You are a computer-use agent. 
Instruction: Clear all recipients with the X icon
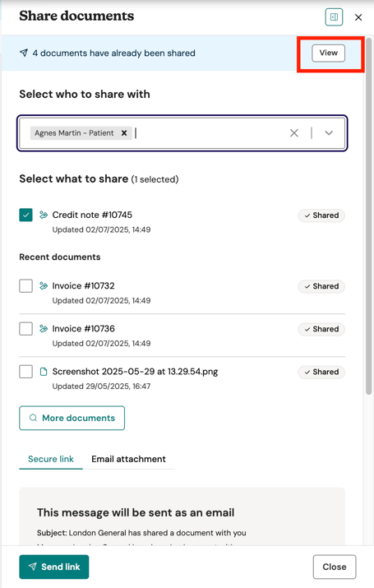[x=294, y=132]
